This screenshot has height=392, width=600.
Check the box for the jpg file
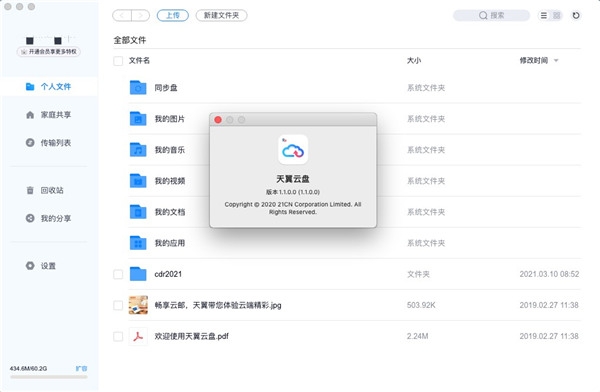pos(118,305)
